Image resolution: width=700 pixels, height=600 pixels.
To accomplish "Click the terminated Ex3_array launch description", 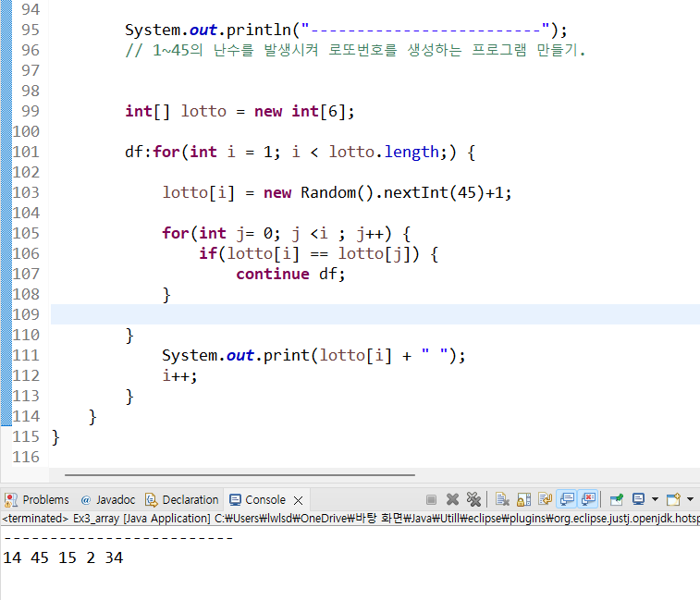I will tap(350, 519).
